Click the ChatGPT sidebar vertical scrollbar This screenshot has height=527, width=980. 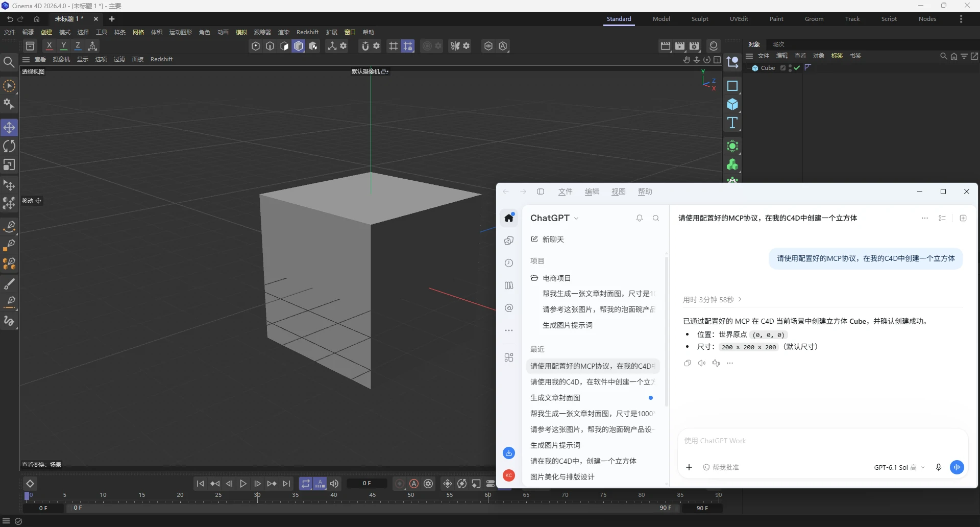coord(666,332)
